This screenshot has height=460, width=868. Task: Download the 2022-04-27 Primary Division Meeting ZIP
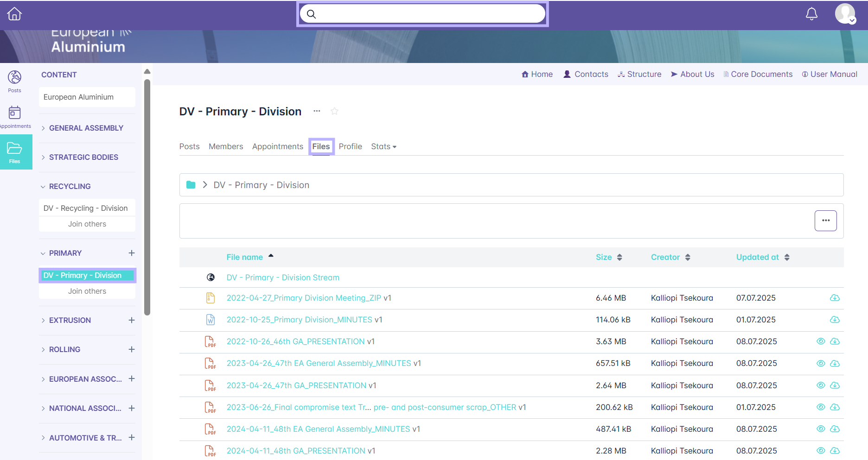pyautogui.click(x=835, y=298)
